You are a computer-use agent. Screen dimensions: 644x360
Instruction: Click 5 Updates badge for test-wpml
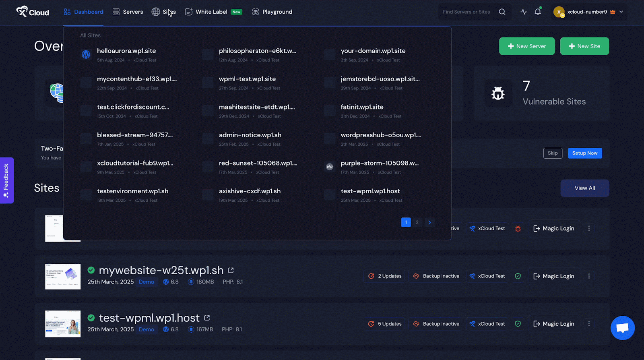[x=385, y=324]
